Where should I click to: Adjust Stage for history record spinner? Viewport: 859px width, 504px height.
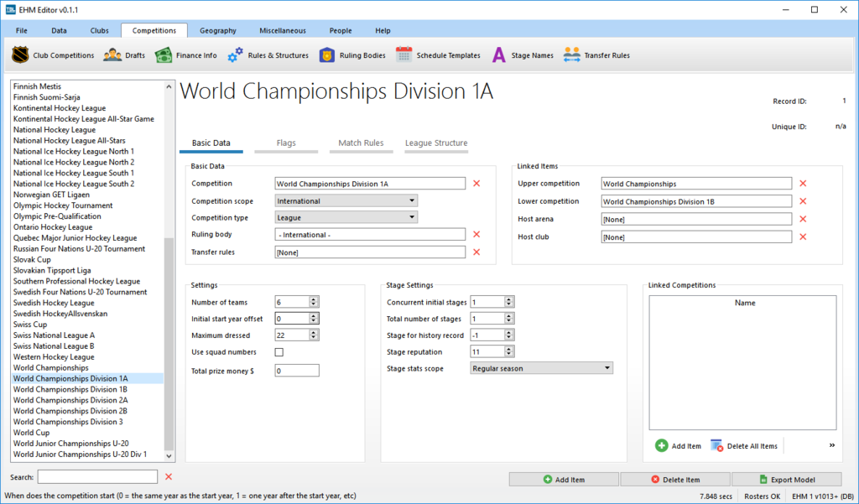(509, 335)
